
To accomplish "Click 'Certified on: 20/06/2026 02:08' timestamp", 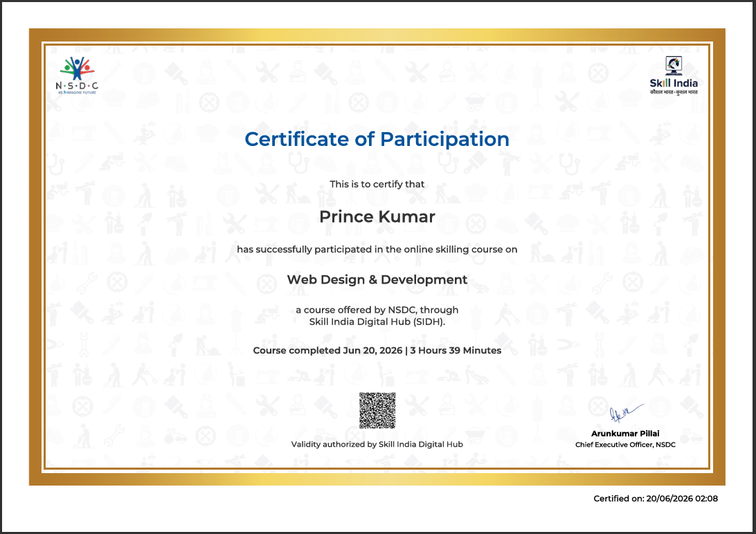I will click(656, 498).
